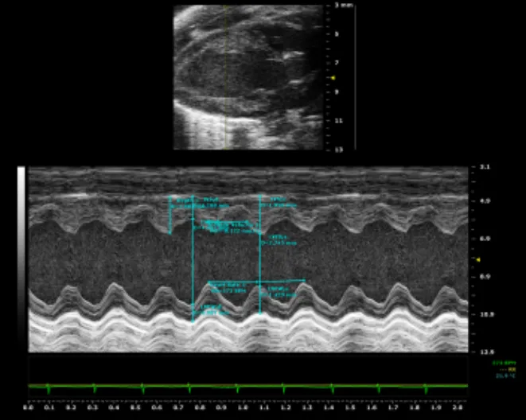
Task: Select the short leftmost cyan caliper in M-mode
Action: click(x=170, y=215)
